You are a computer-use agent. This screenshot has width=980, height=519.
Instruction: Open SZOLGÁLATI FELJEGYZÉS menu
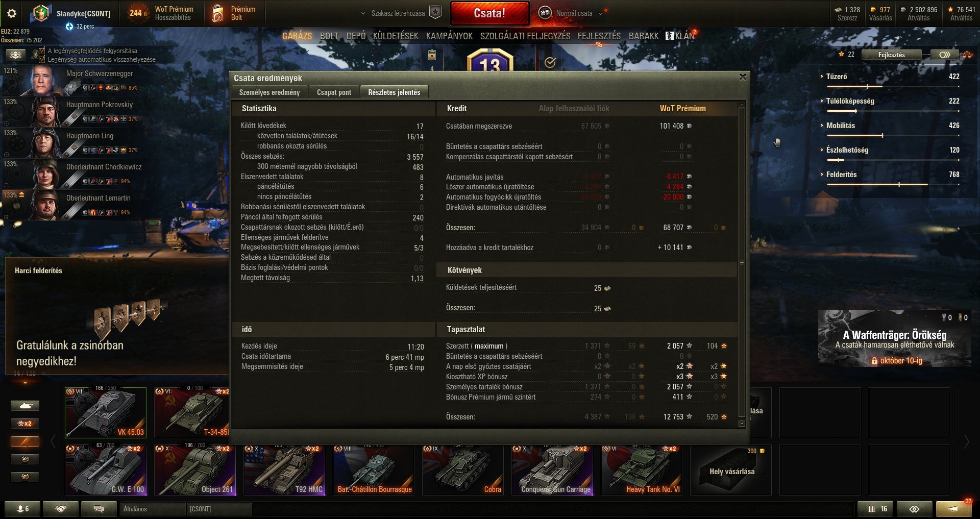point(525,36)
